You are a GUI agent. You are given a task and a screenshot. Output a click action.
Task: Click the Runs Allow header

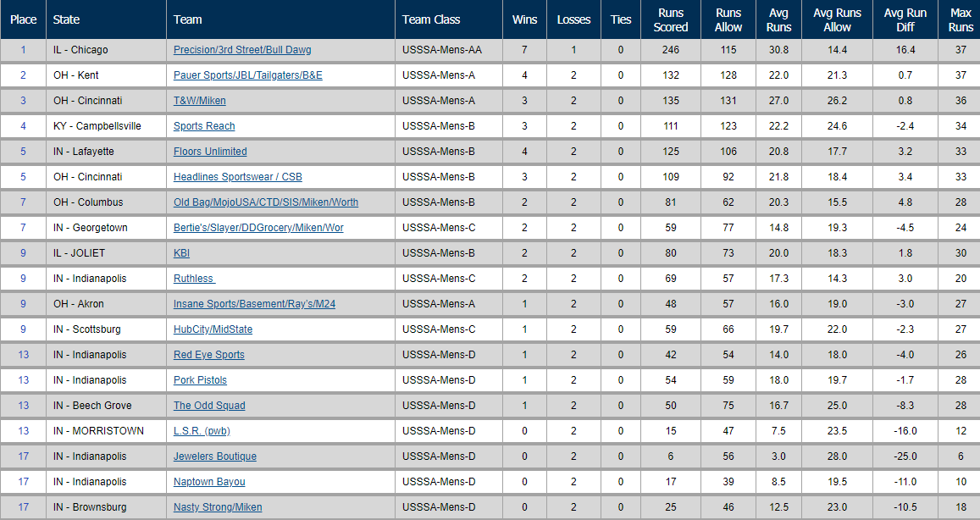pos(728,20)
